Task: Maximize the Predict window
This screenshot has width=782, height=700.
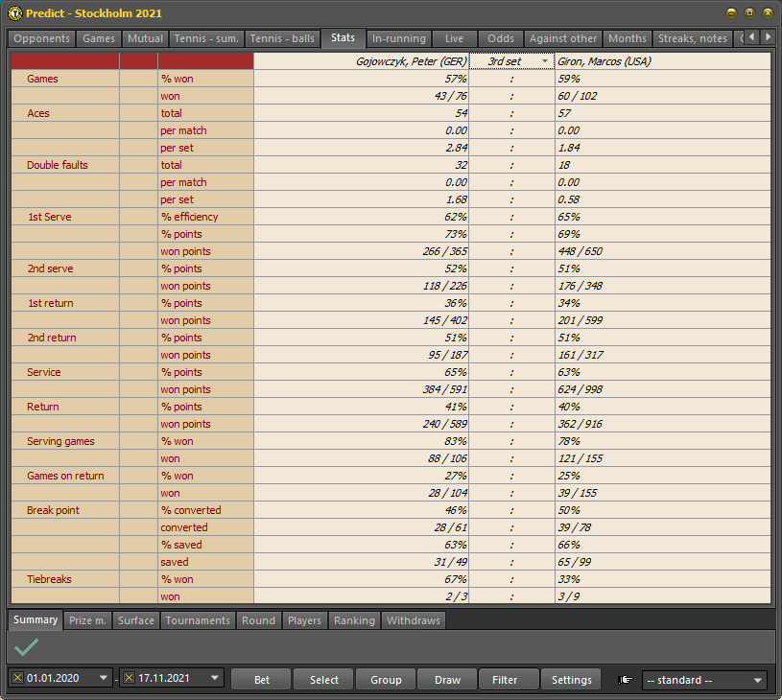Action: [749, 13]
